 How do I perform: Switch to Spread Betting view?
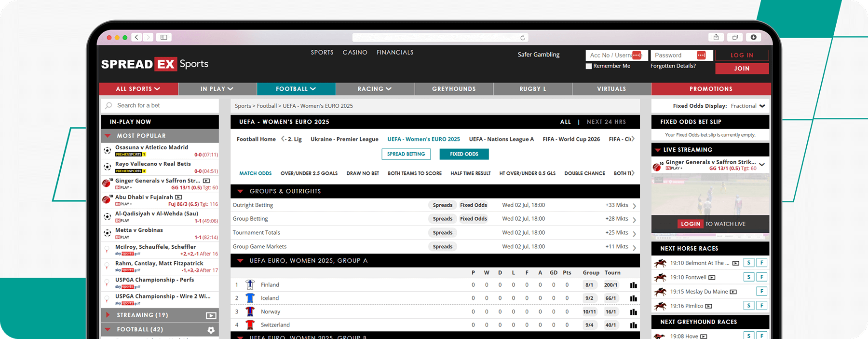[x=406, y=154]
